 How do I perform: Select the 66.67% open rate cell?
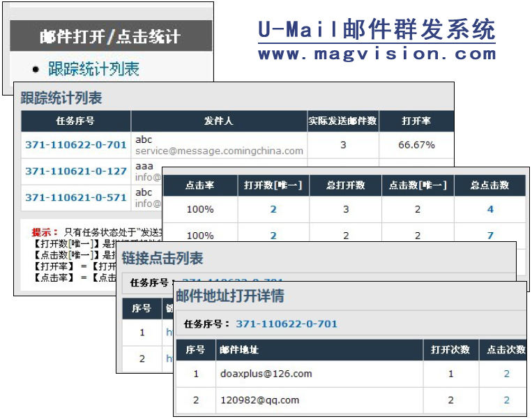416,145
